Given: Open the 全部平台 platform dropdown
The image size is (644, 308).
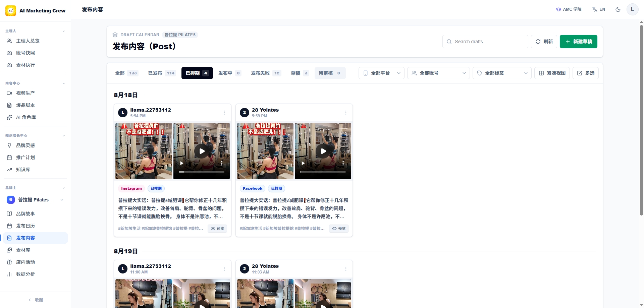Looking at the screenshot, I should [382, 73].
